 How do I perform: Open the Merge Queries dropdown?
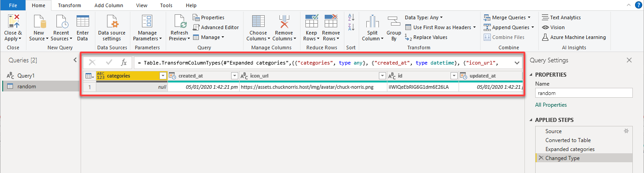pyautogui.click(x=507, y=17)
